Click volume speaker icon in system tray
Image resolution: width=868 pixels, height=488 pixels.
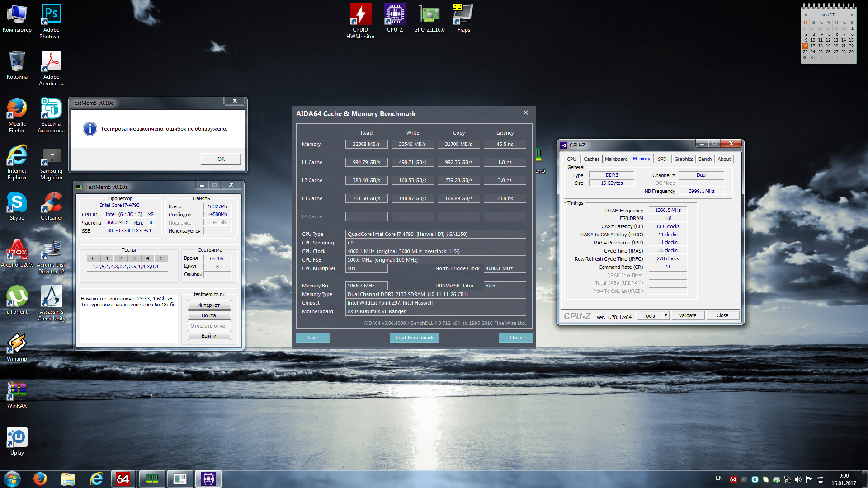[x=798, y=479]
